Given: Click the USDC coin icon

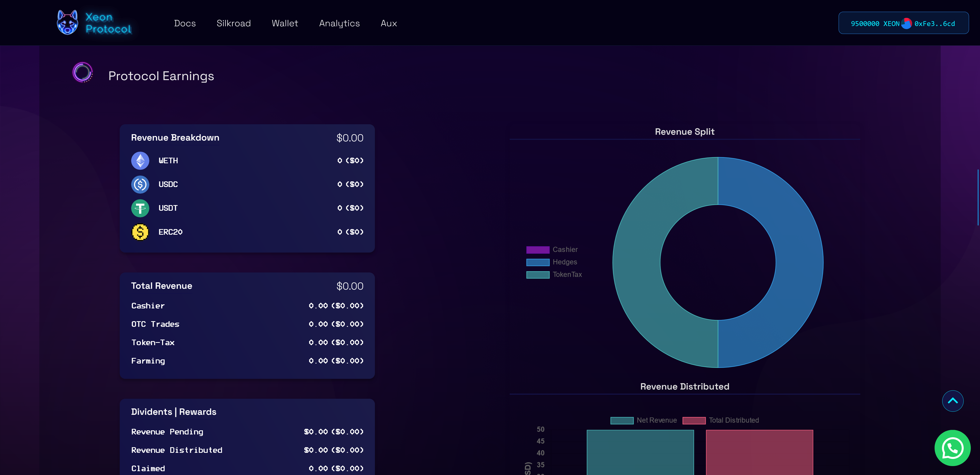Looking at the screenshot, I should coord(140,184).
